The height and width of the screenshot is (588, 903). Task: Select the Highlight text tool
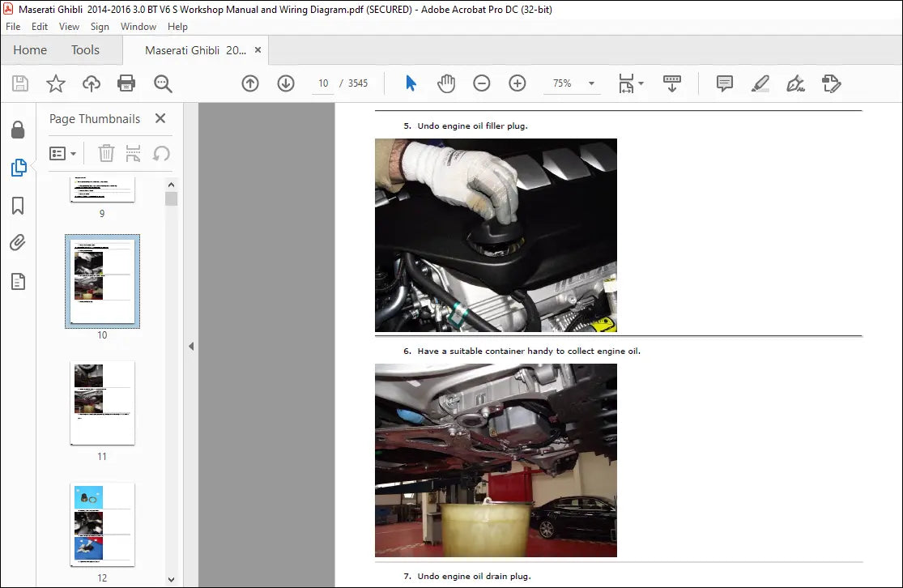pyautogui.click(x=760, y=83)
